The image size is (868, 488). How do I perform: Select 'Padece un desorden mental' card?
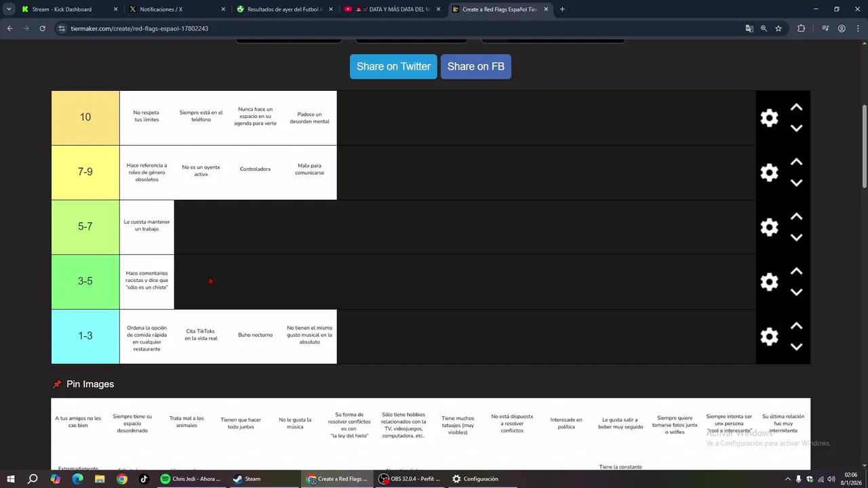click(x=309, y=117)
